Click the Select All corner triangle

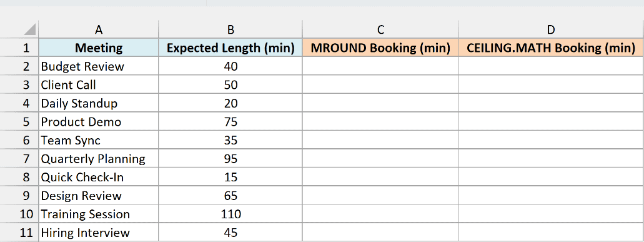[29, 29]
